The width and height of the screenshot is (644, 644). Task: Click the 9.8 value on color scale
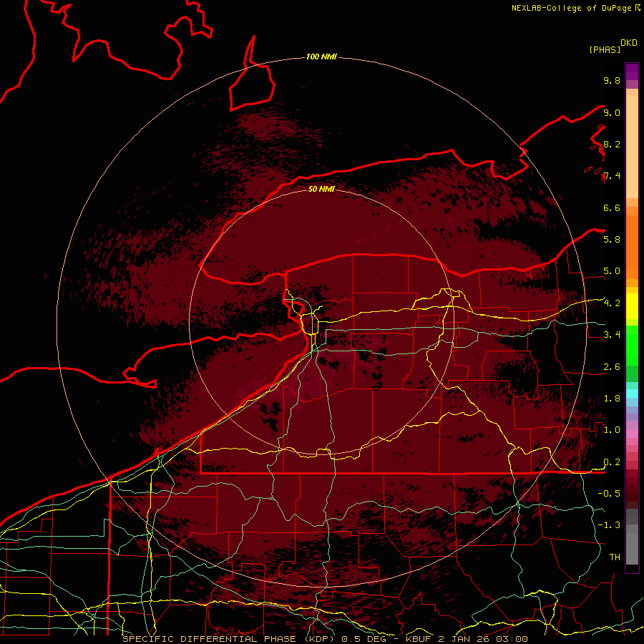[x=612, y=80]
